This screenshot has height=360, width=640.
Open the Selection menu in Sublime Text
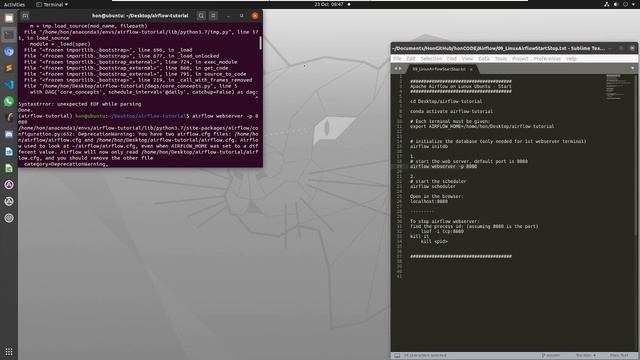[431, 59]
